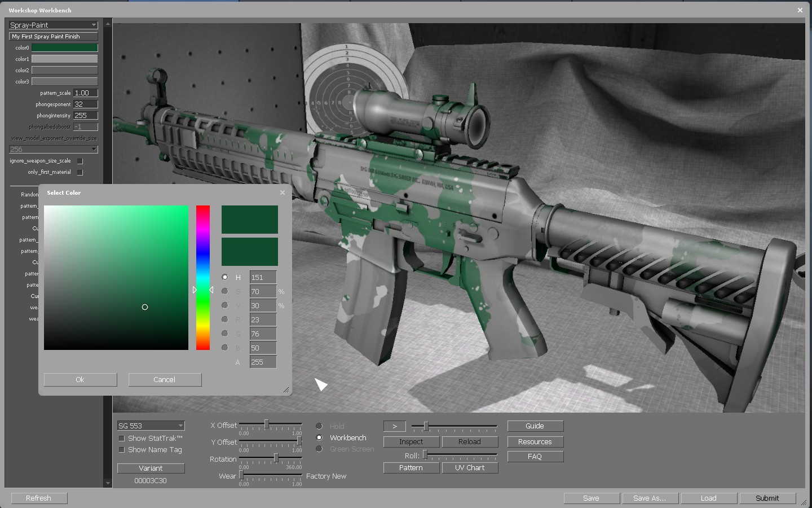The height and width of the screenshot is (508, 812).
Task: Click the X Offset slider handle
Action: click(267, 424)
